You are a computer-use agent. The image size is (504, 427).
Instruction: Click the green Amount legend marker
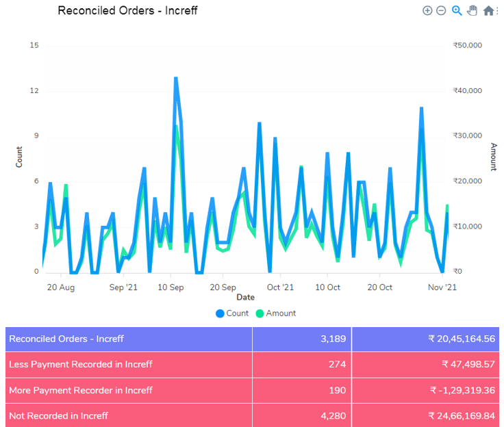pyautogui.click(x=260, y=313)
